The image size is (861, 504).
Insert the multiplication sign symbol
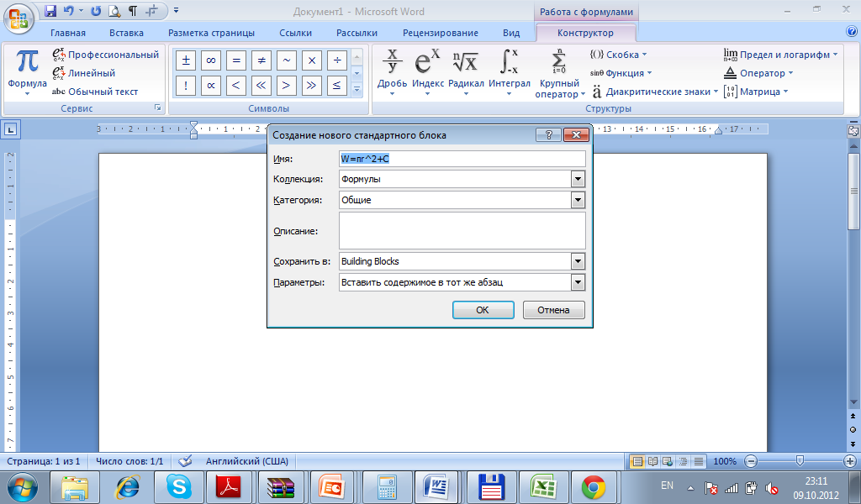click(312, 60)
